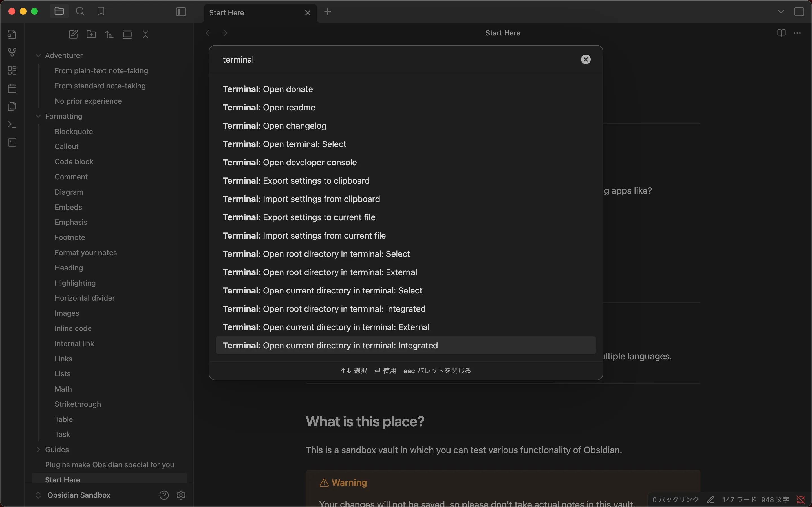Switch to reading view book icon
812x507 pixels.
[x=781, y=33]
